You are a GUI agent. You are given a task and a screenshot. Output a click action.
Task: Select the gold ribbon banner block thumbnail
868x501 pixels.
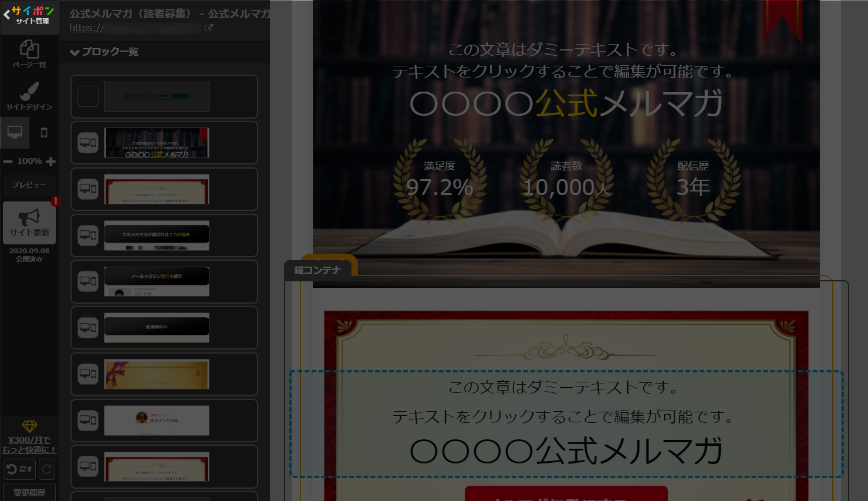[x=157, y=374]
